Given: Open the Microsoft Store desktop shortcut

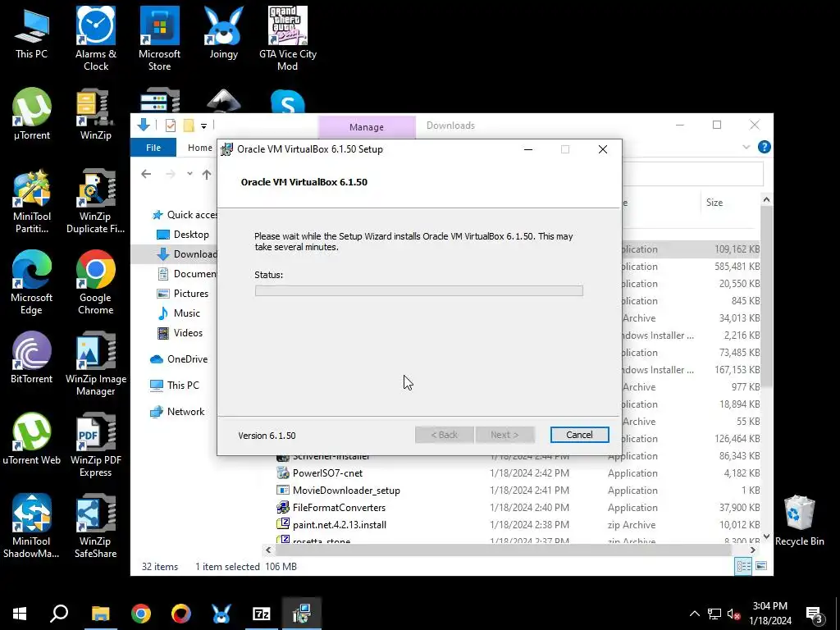Looking at the screenshot, I should pos(159,38).
